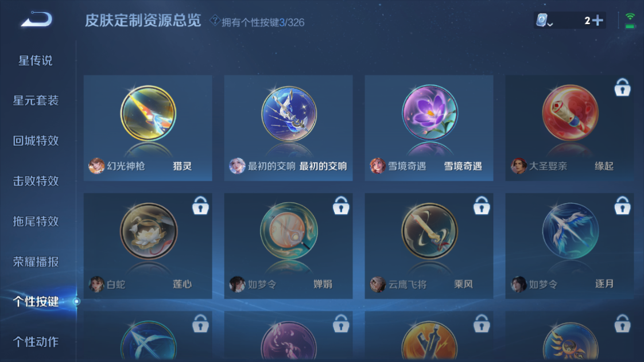The width and height of the screenshot is (644, 362).
Task: Open the 云鹰飞将 乘风 sword icon
Action: pyautogui.click(x=429, y=231)
